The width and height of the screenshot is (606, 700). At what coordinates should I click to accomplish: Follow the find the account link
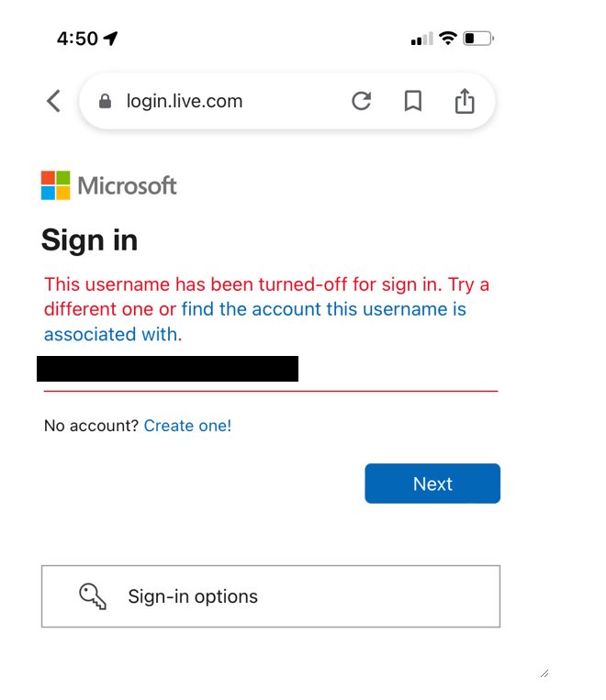coord(323,309)
